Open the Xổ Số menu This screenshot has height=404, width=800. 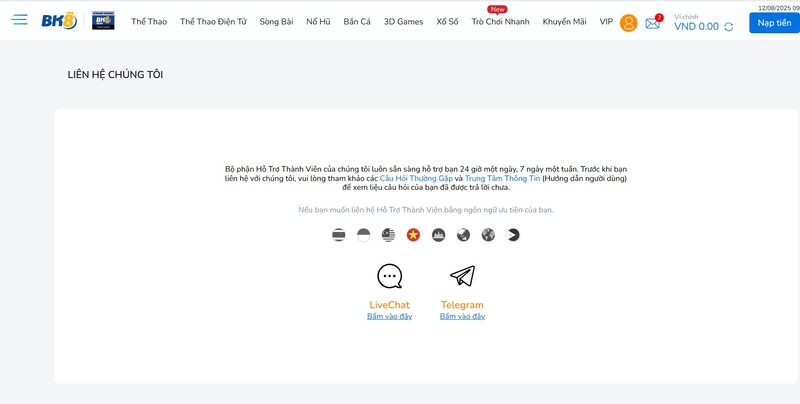click(x=447, y=21)
